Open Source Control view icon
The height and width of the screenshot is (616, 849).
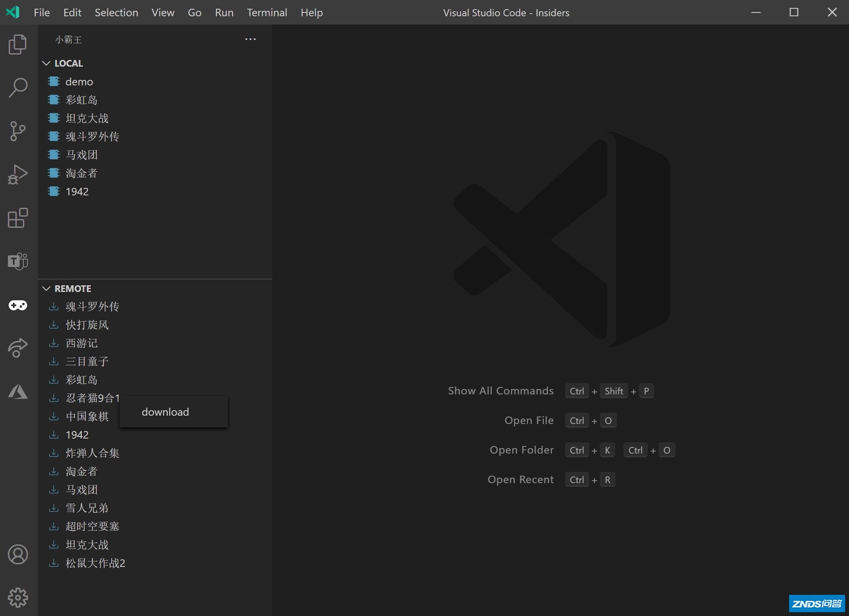pyautogui.click(x=18, y=131)
